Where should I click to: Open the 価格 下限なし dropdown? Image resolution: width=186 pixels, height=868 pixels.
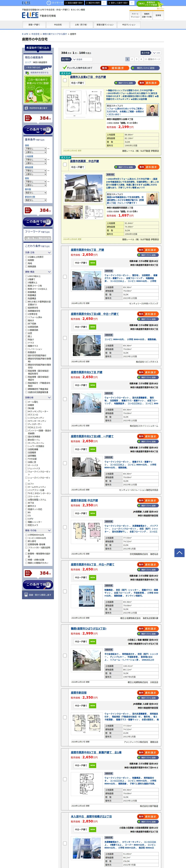35,149
